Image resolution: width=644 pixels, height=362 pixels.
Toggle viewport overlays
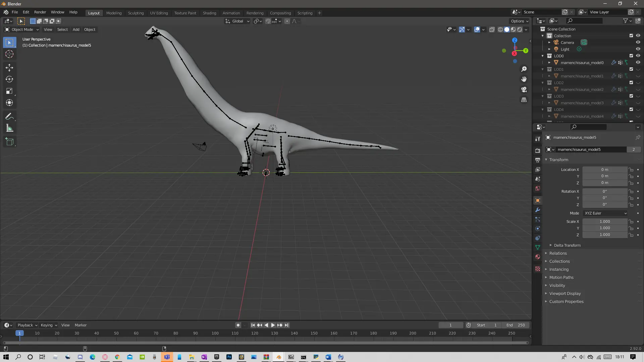pyautogui.click(x=477, y=29)
